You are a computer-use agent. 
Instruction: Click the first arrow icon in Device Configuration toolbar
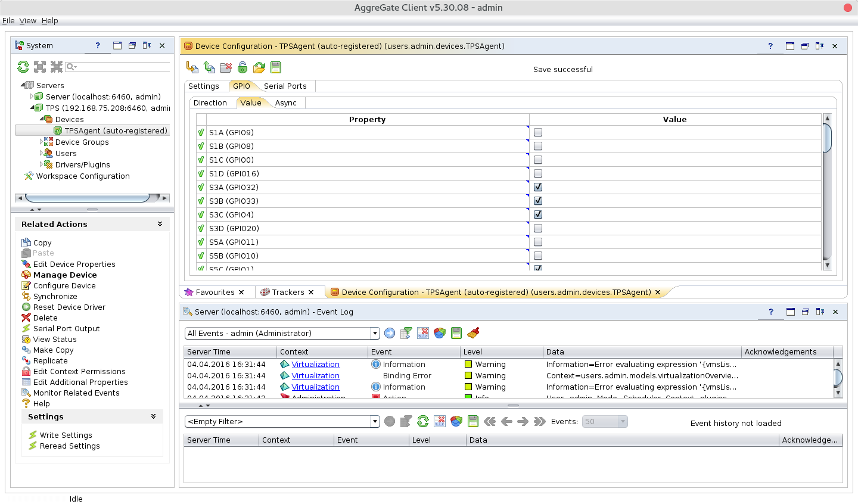192,67
